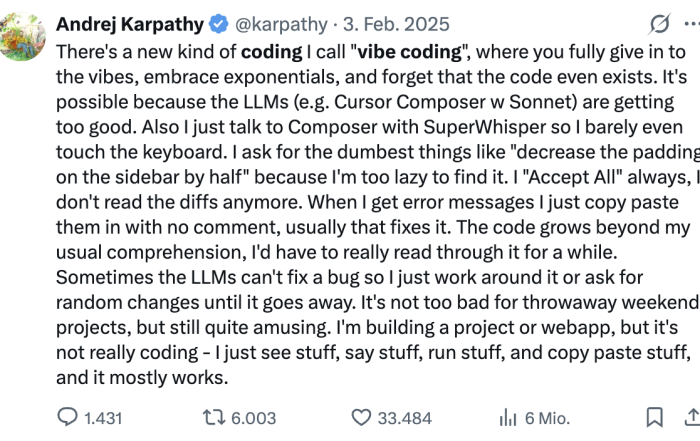
Task: Open the @karpathy handle link
Action: [280, 23]
